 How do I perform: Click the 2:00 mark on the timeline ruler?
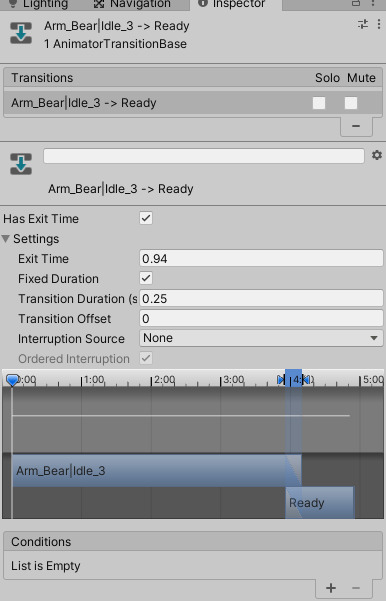[x=164, y=380]
